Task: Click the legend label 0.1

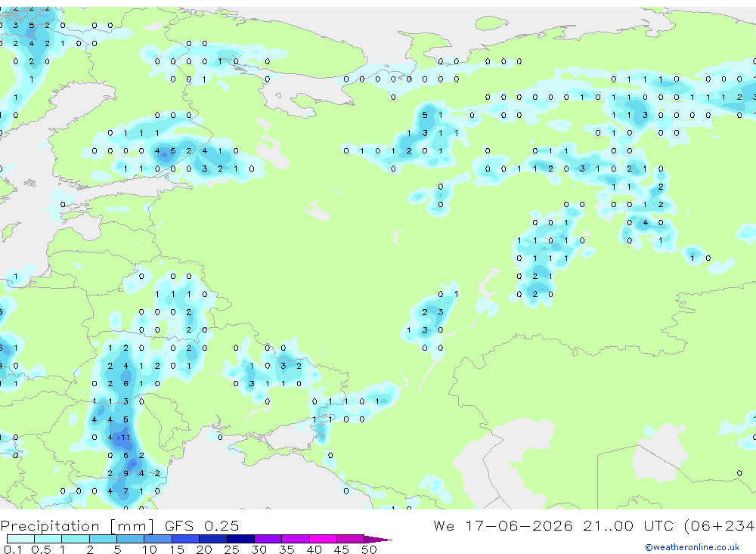Action: click(13, 549)
